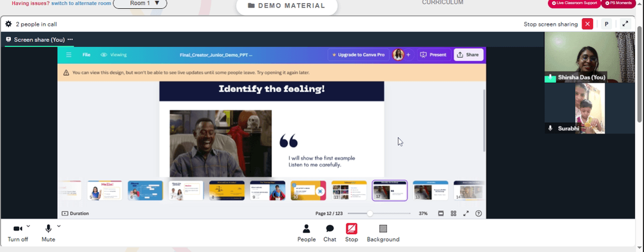Viewport: 644px width, 252px height.
Task: Click the red stop screen sharing X
Action: (x=587, y=24)
